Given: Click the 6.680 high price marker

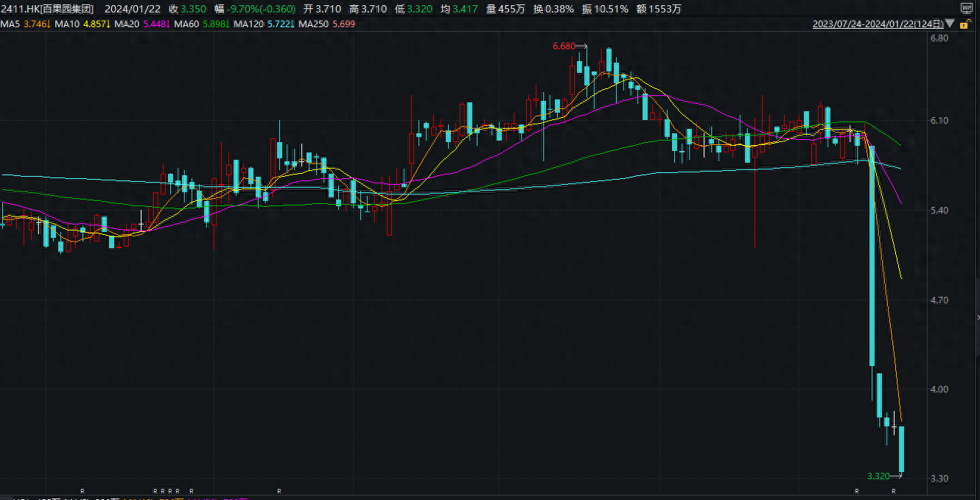Looking at the screenshot, I should 564,46.
